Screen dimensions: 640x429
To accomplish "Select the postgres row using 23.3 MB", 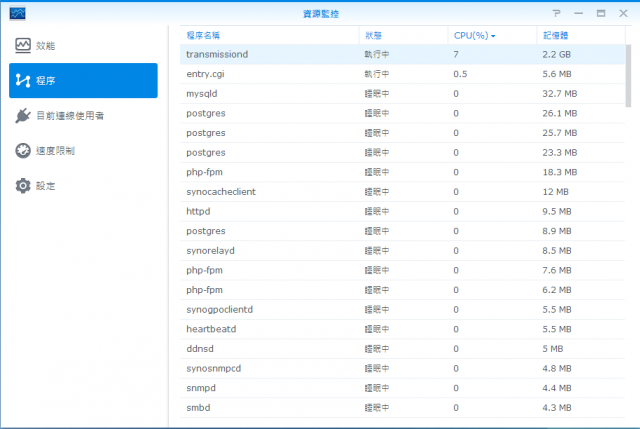I will click(x=402, y=152).
